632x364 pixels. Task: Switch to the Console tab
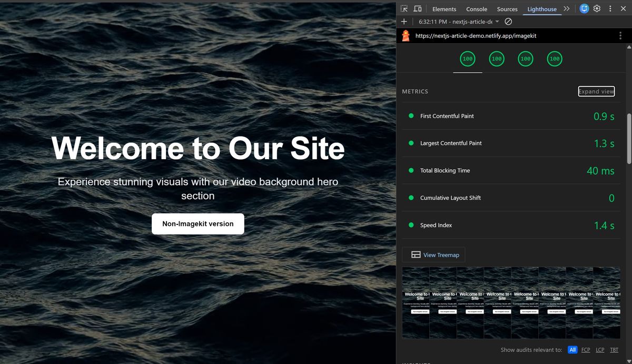pyautogui.click(x=477, y=9)
